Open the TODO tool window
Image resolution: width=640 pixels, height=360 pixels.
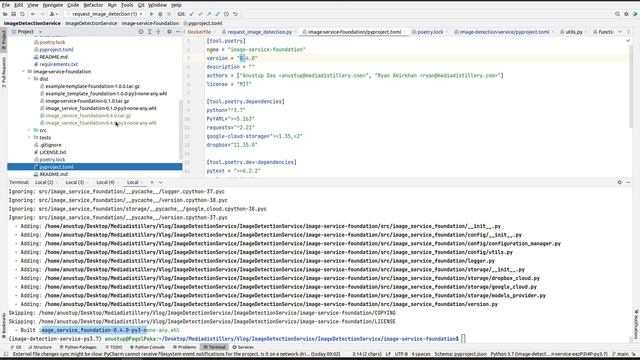[113, 347]
